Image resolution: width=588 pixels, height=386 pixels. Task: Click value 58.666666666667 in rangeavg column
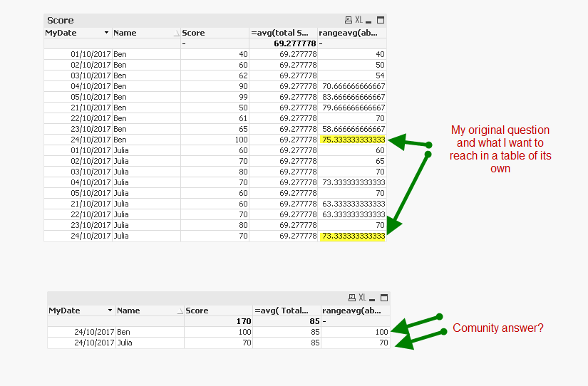tap(354, 129)
